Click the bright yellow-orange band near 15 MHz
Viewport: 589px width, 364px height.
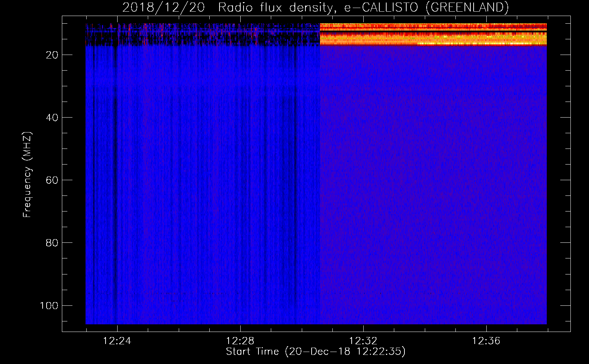[433, 39]
